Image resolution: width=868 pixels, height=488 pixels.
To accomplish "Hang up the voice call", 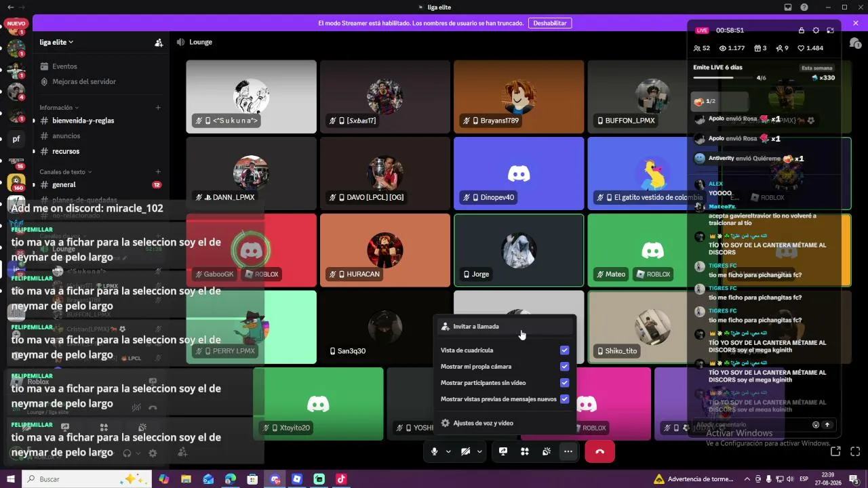I will 599,451.
